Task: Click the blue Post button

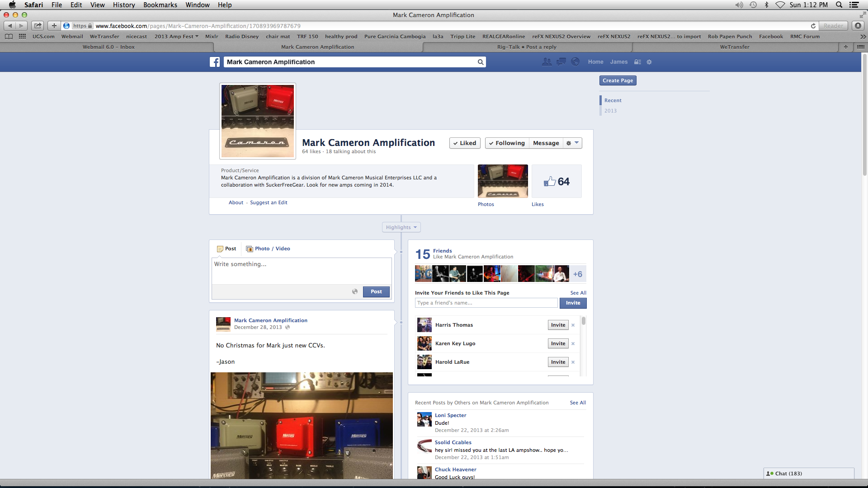Action: 376,292
